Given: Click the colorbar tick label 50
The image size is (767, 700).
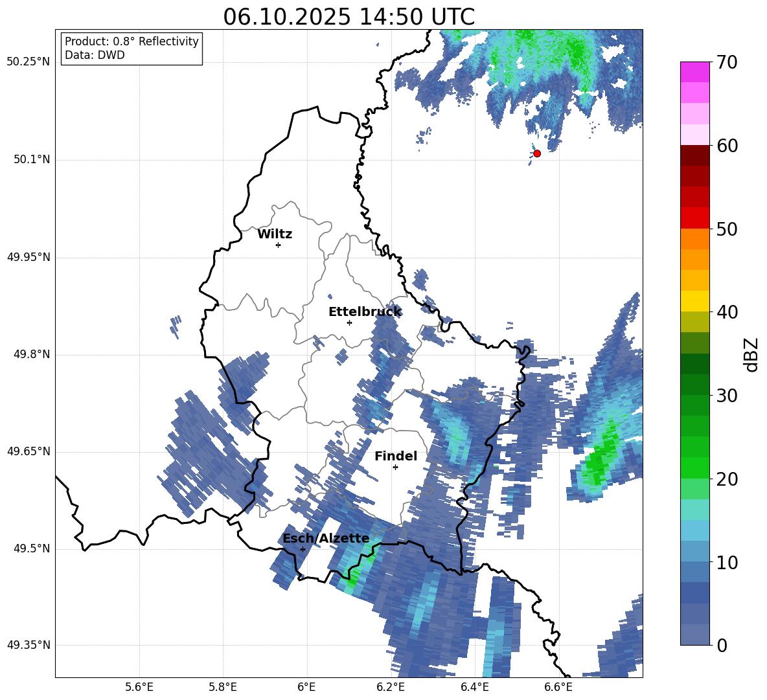Looking at the screenshot, I should pos(727,229).
